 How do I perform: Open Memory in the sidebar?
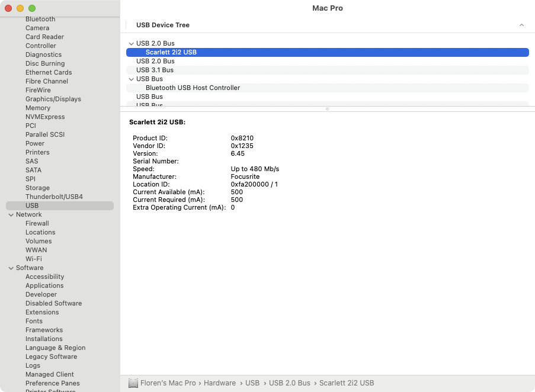tap(38, 108)
